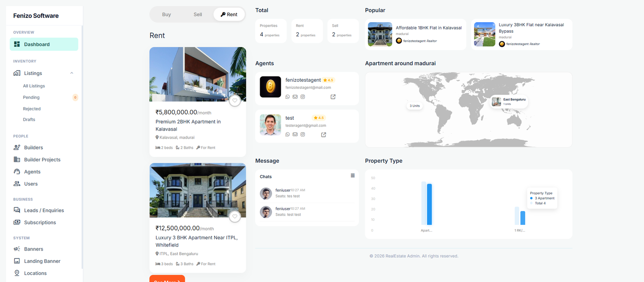The height and width of the screenshot is (282, 644).
Task: Click the 'Kalavasal, madurai' location text
Action: click(177, 137)
